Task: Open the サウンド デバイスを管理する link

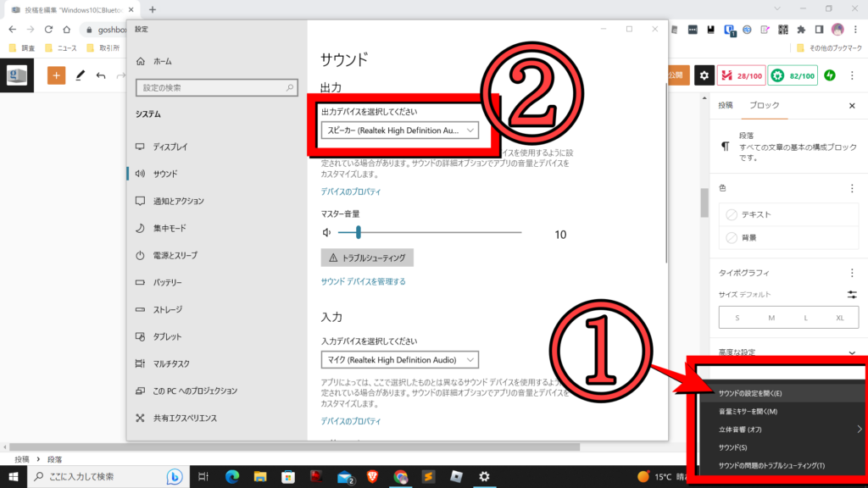Action: click(x=363, y=281)
